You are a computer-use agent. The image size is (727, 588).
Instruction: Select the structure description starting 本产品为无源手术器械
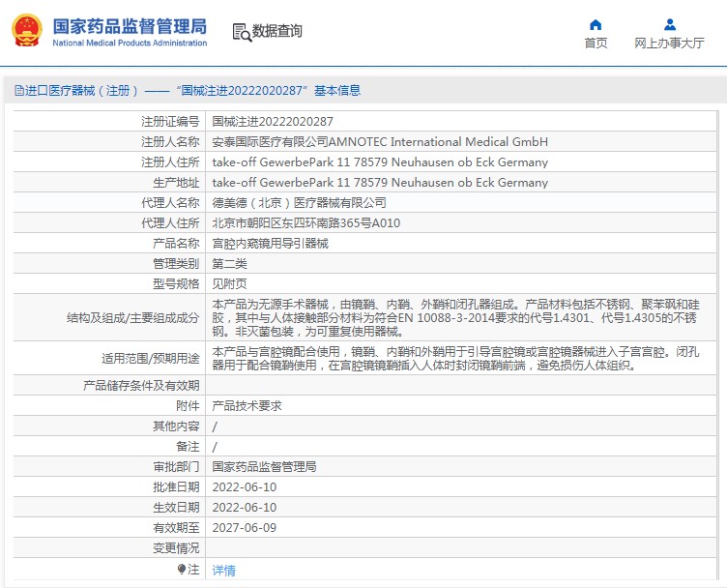455,318
